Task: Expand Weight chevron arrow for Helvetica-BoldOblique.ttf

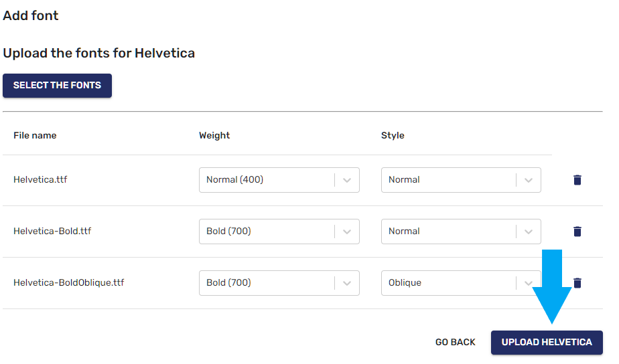Action: 347,283
